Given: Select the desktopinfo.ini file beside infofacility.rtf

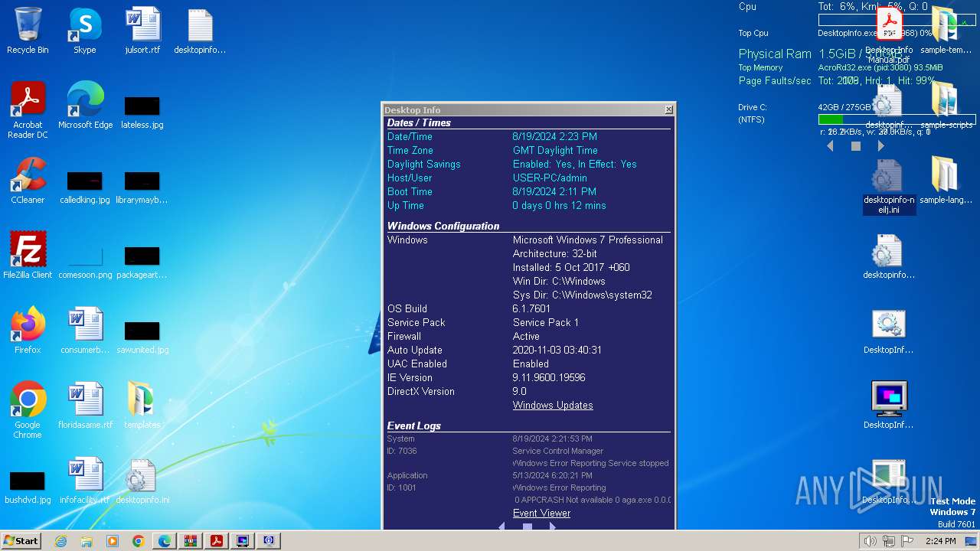Looking at the screenshot, I should [x=142, y=480].
